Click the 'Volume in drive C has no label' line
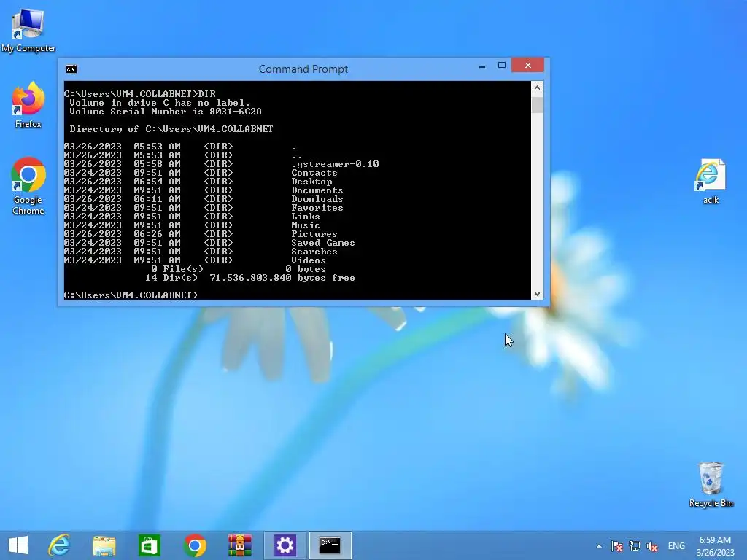 (x=160, y=103)
